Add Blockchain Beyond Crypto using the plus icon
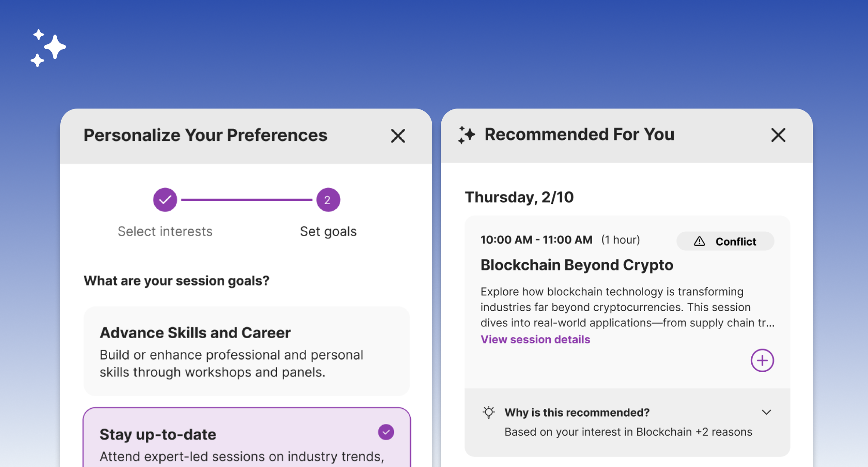Viewport: 868px width, 467px height. [x=762, y=361]
